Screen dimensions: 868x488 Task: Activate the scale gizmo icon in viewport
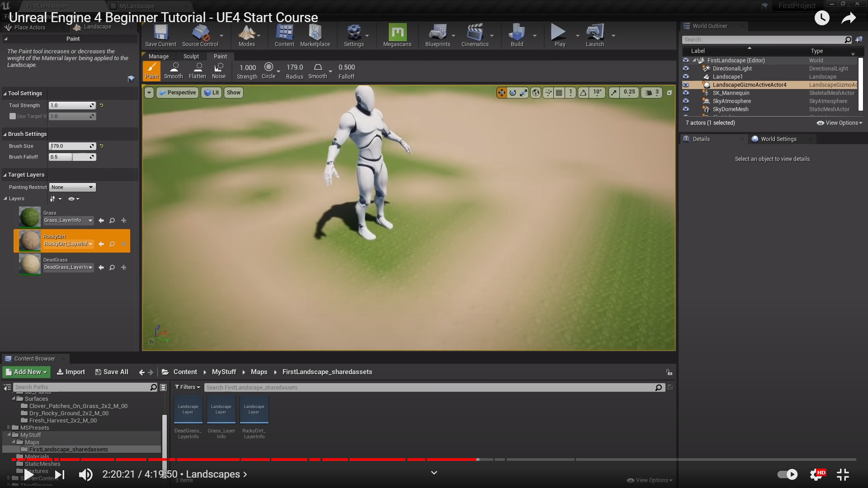[524, 93]
